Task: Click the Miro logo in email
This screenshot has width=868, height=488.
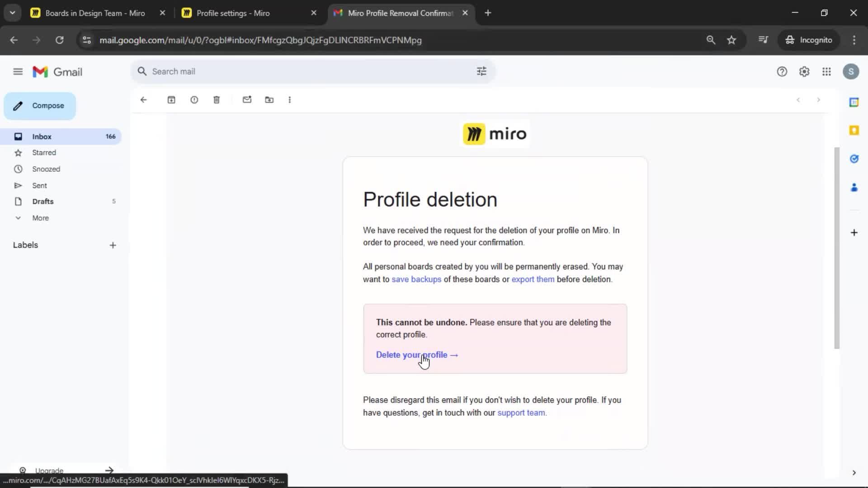Action: pos(495,134)
